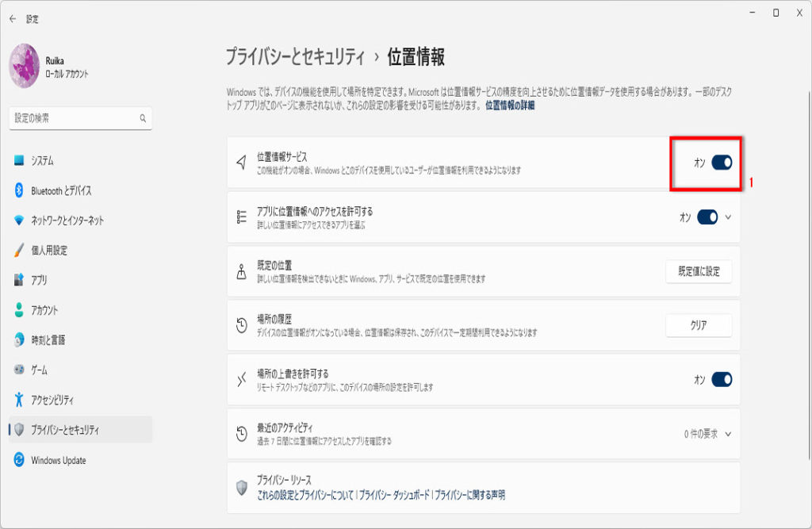Open the 位置情報の詳細 link

pos(510,105)
